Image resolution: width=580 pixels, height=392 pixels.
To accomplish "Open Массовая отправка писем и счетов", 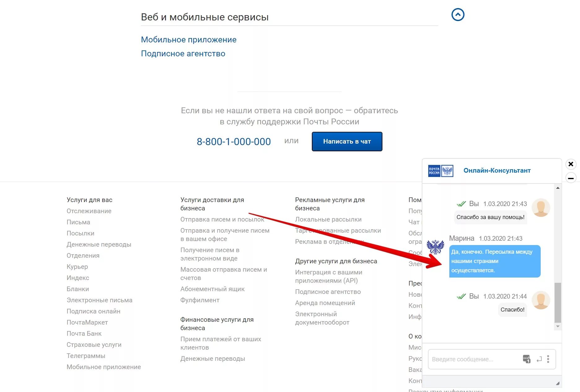I will (224, 274).
